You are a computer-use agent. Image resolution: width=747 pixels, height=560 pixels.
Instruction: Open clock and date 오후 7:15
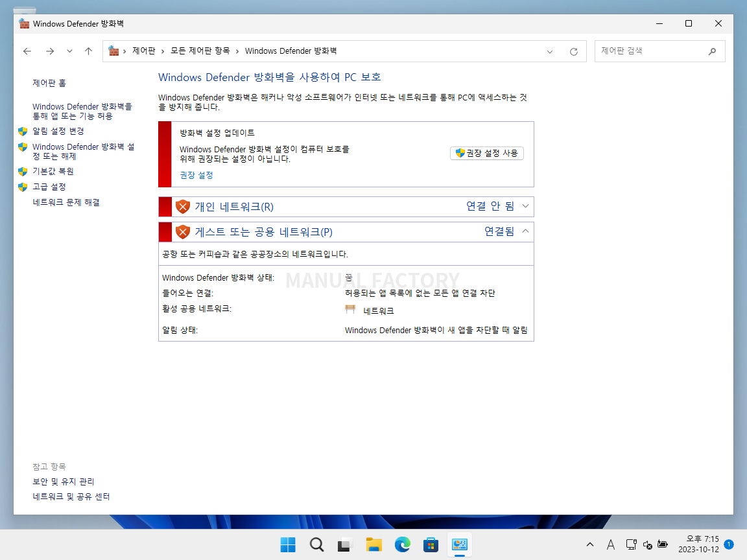698,544
